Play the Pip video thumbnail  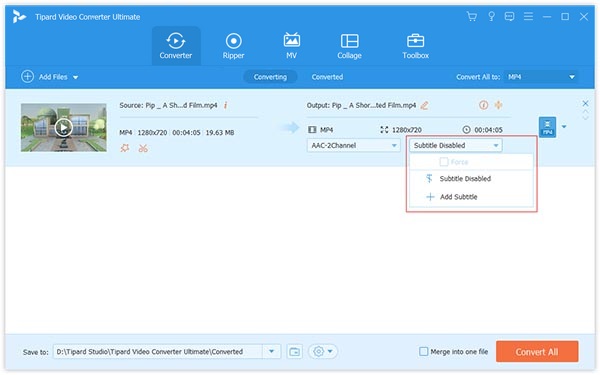pos(64,127)
